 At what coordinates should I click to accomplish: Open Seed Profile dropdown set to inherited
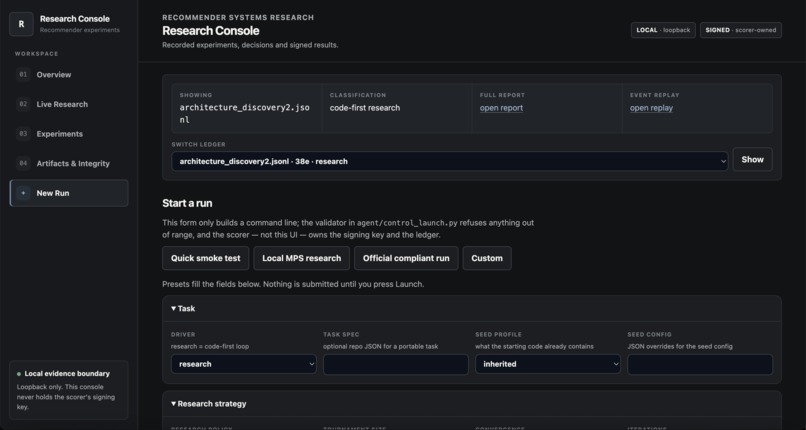pyautogui.click(x=547, y=364)
